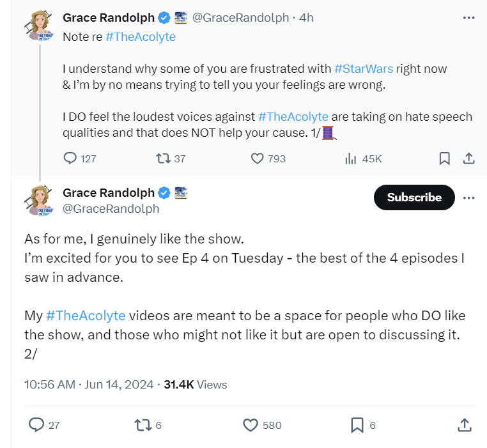Screen dimensions: 487x448
Task: View analytics of the 45K views tweet
Action: (351, 158)
